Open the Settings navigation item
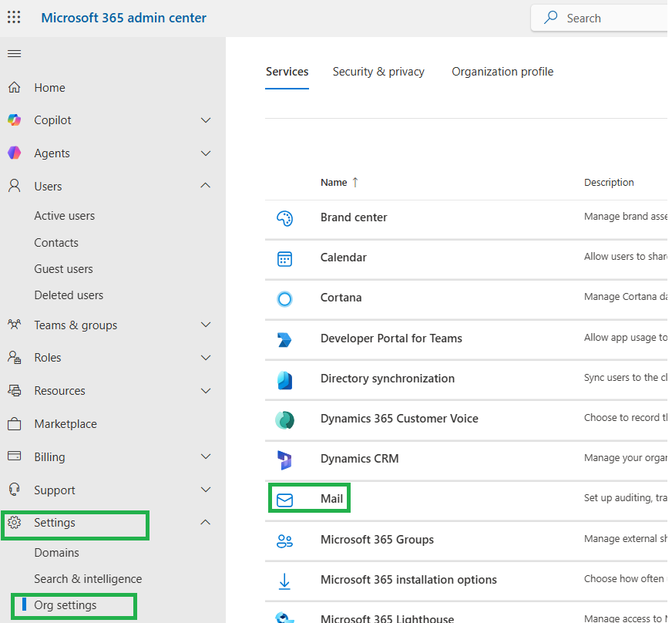This screenshot has height=623, width=672. 55,523
